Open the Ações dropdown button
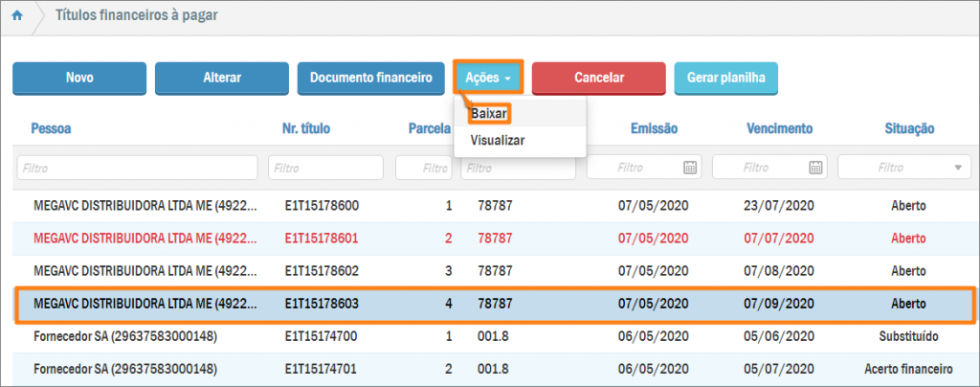The image size is (980, 387). click(487, 78)
